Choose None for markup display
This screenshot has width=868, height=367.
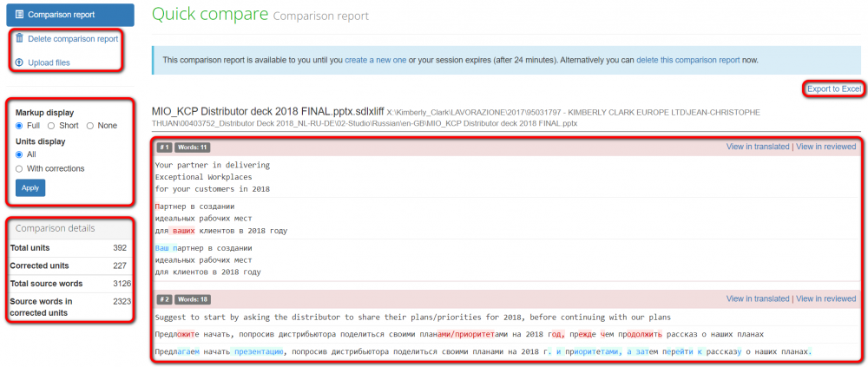pyautogui.click(x=90, y=126)
